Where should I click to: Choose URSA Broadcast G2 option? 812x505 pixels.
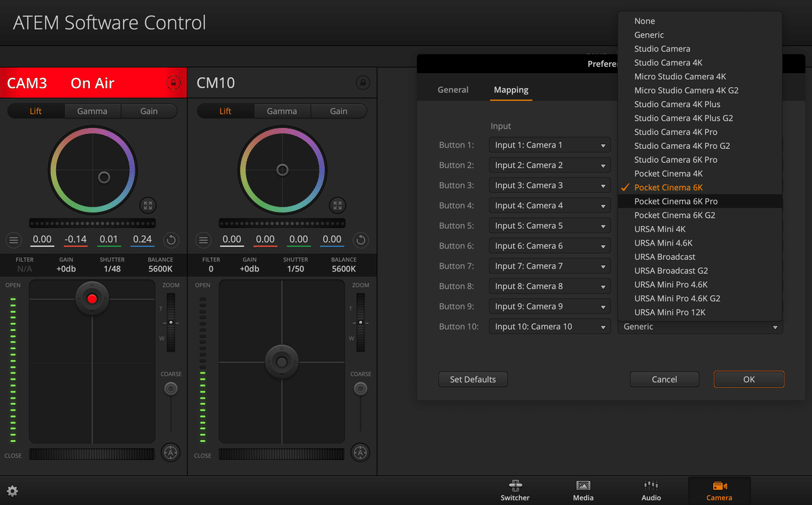click(700, 271)
